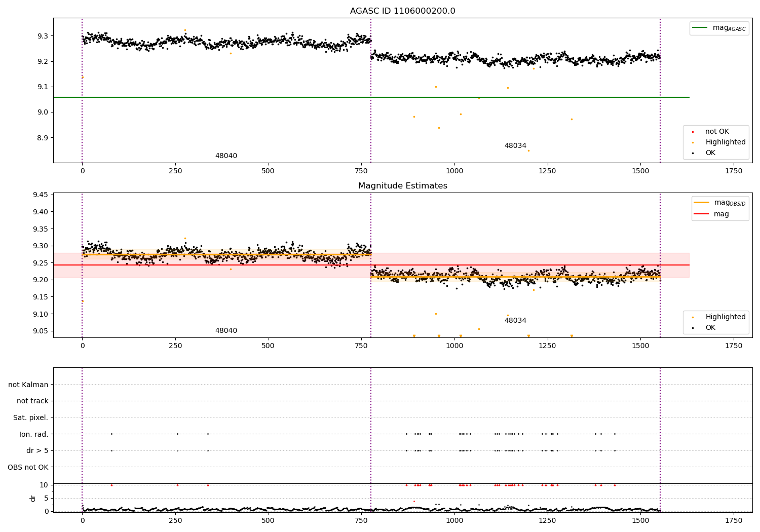
Task: Click the green line sample in the mag AGASC legend
Action: [x=700, y=28]
